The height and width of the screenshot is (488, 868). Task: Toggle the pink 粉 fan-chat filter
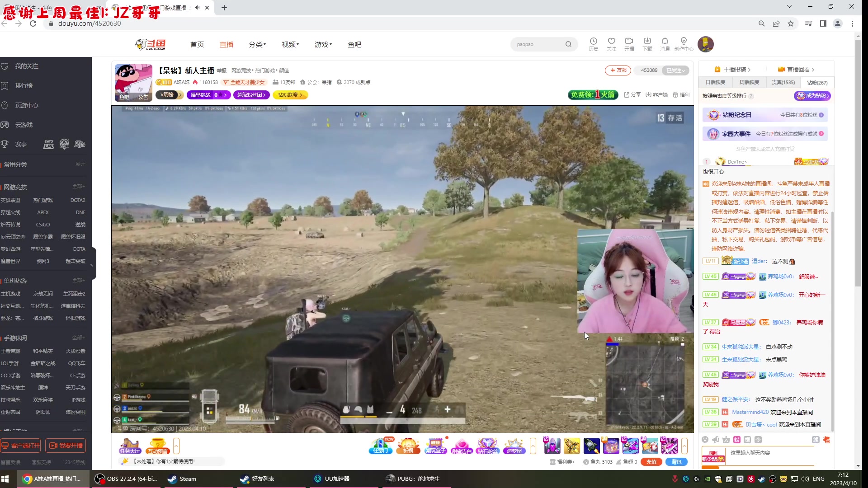(736, 440)
